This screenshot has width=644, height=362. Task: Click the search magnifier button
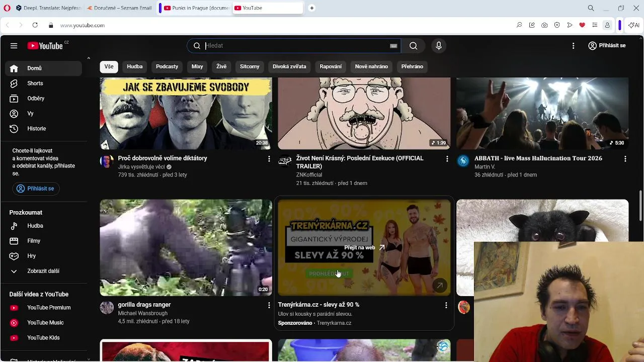413,46
